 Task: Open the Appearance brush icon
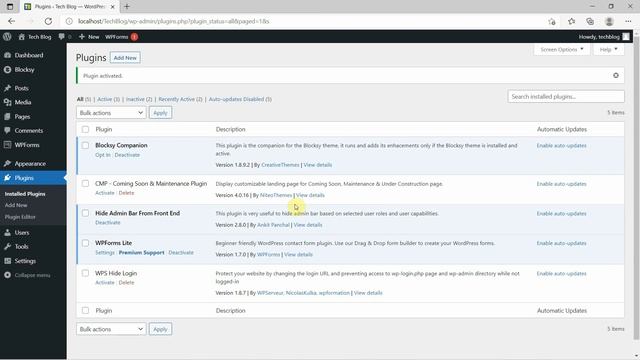coord(7,164)
